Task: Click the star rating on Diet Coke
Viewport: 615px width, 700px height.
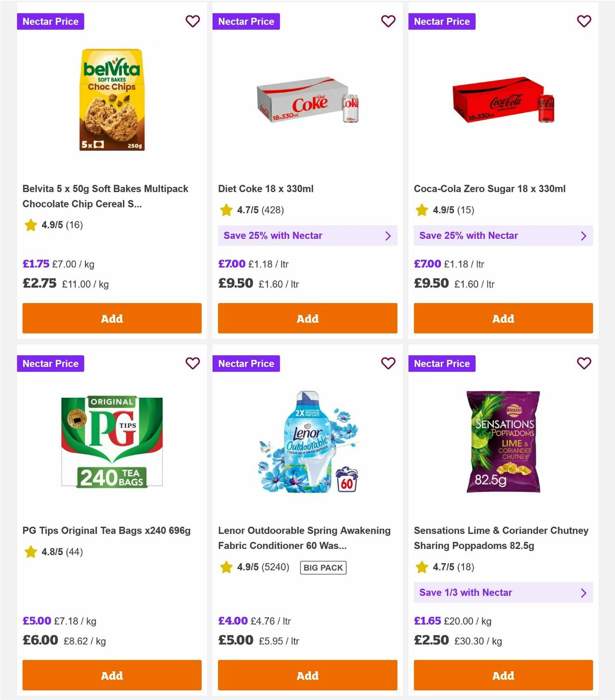Action: (225, 210)
